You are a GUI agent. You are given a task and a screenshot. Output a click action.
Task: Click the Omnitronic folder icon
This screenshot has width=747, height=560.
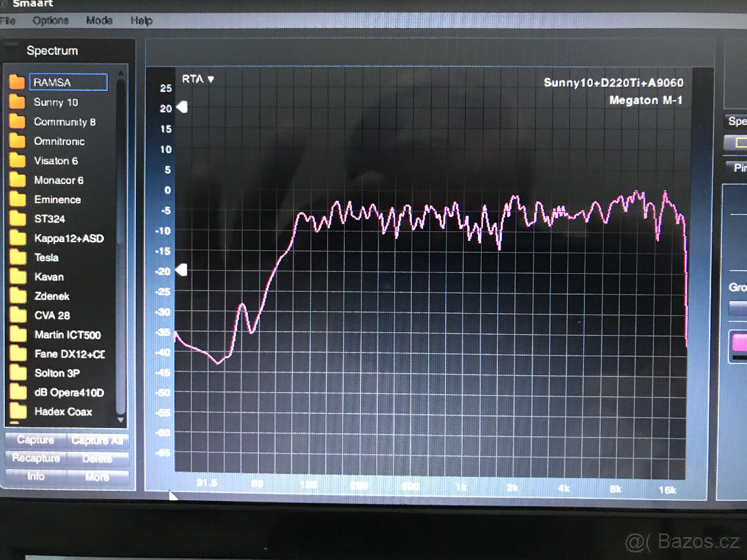[x=17, y=141]
